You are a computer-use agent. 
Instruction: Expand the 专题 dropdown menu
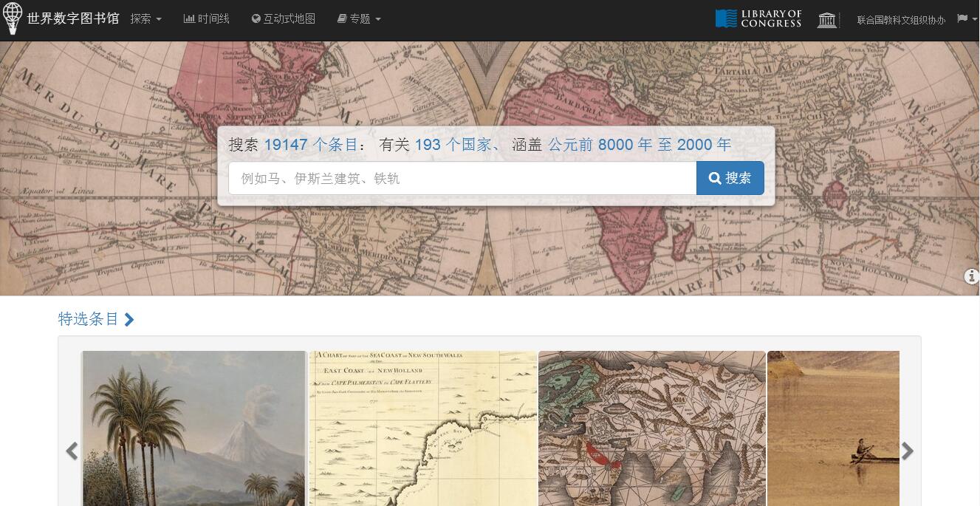pyautogui.click(x=359, y=18)
